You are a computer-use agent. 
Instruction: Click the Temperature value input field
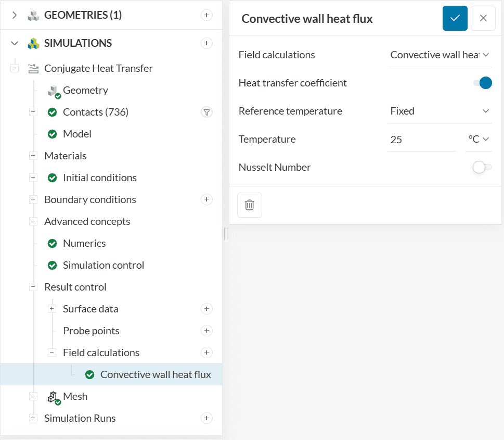(421, 140)
